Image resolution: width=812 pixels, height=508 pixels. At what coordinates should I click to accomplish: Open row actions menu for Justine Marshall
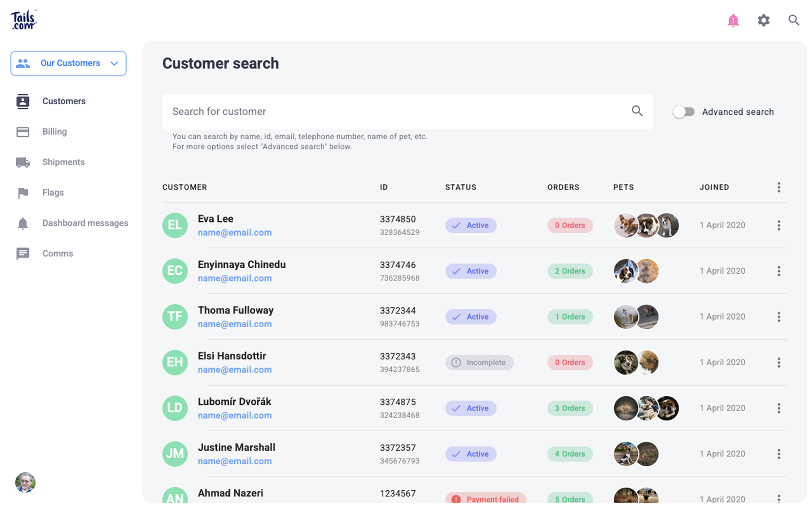click(x=779, y=454)
